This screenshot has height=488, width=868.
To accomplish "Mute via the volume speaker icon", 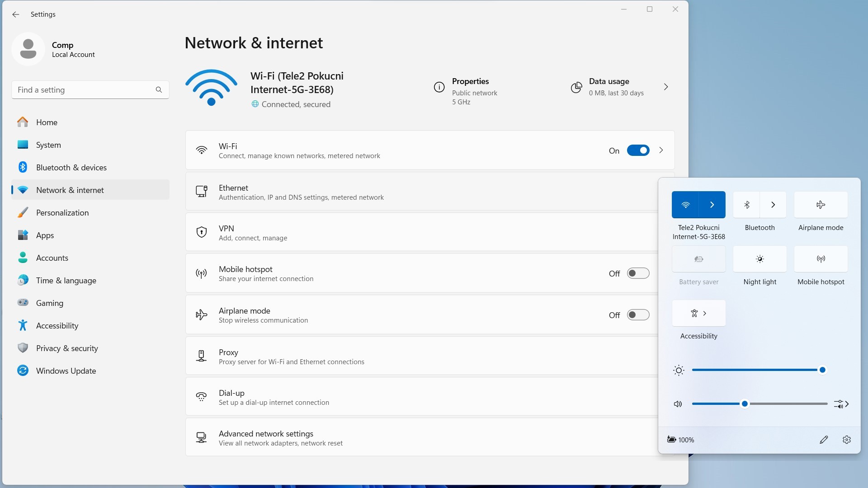I will 678,404.
